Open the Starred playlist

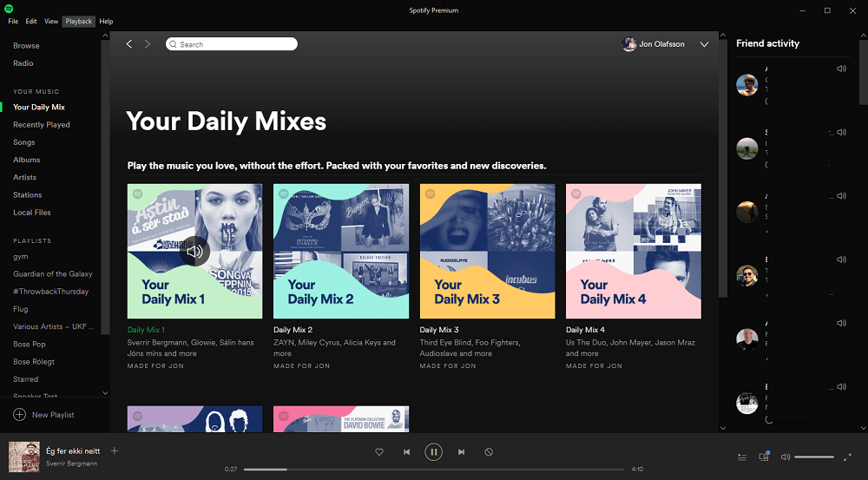tap(25, 379)
